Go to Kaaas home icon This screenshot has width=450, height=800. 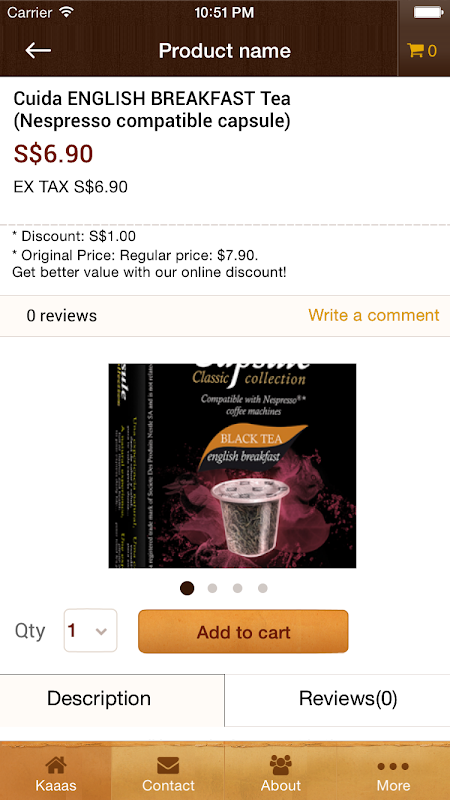[56, 765]
